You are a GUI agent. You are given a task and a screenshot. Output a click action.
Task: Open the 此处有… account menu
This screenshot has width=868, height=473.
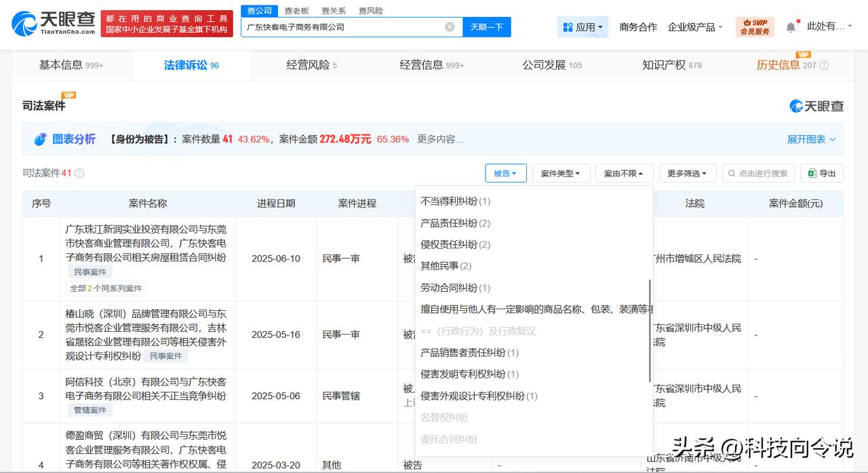(x=831, y=26)
